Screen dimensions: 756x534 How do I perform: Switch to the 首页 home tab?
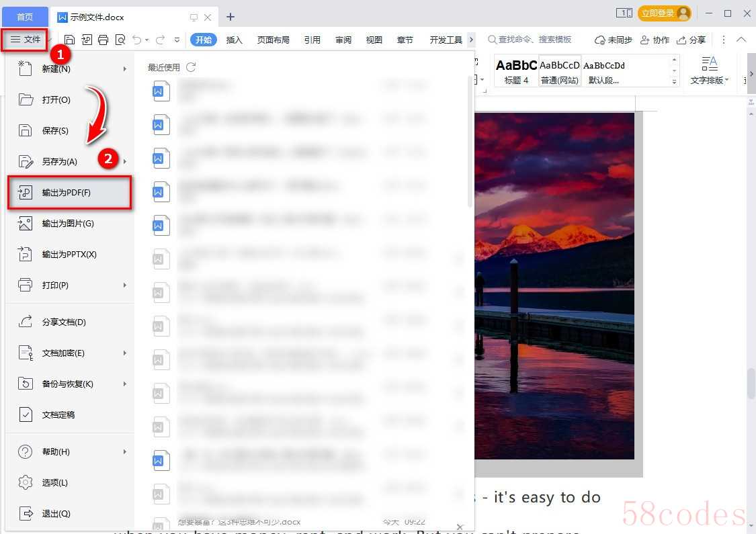coord(25,17)
